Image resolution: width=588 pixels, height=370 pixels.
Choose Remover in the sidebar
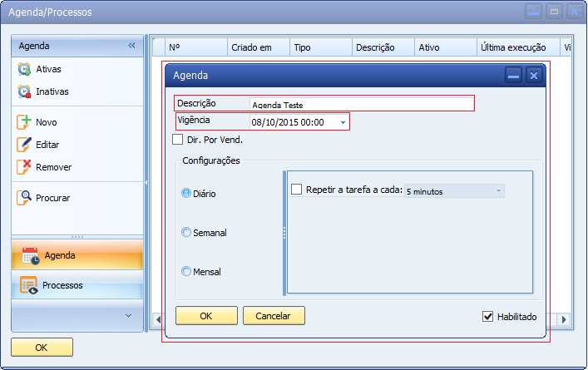(x=53, y=167)
